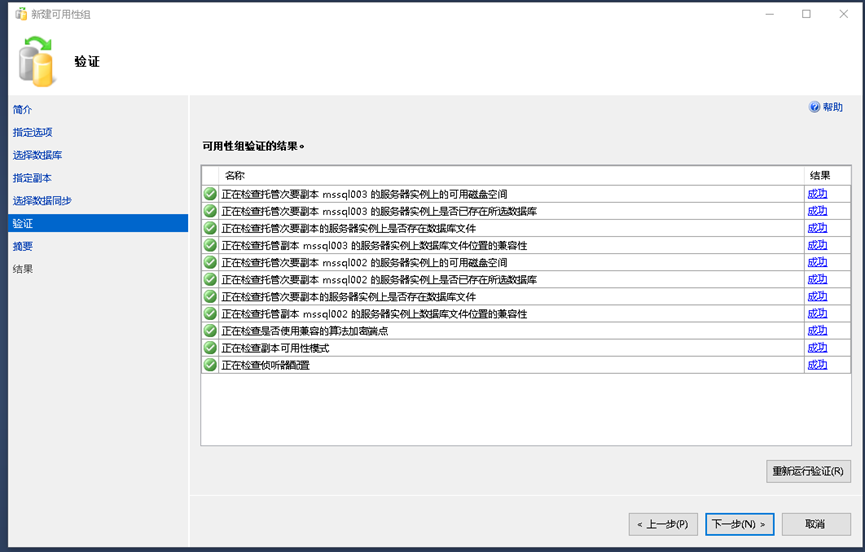The image size is (865, 552).
Task: Minimize the 新建可用性组 window
Action: click(770, 14)
